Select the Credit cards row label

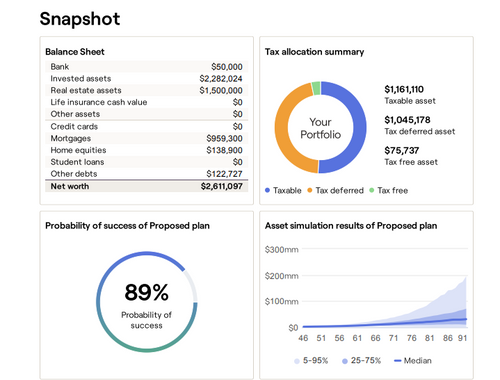[74, 127]
